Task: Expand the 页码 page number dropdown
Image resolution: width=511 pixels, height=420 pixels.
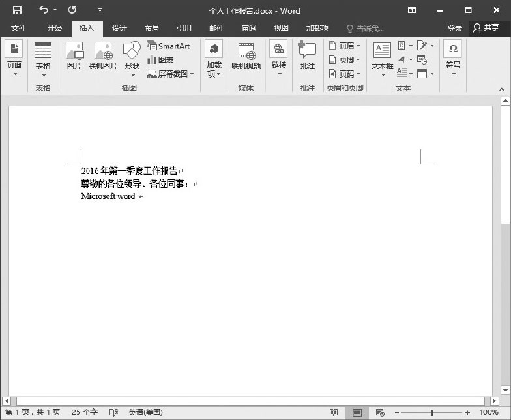Action: [x=345, y=74]
